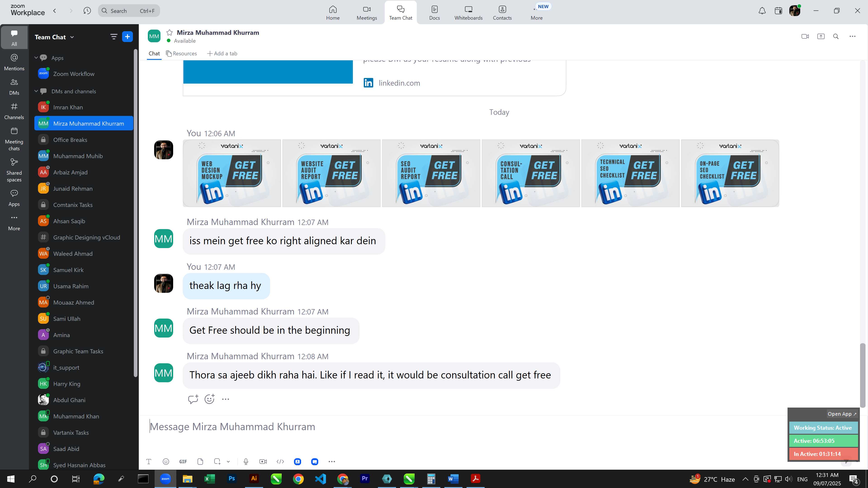Click the chat vertical scrollbar
868x488 pixels.
(863, 375)
